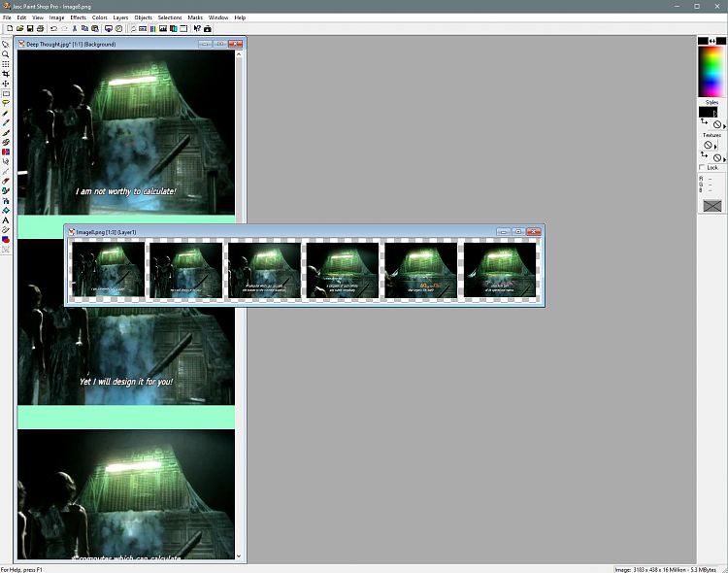
Task: Select the Draw tool
Action: 6,230
